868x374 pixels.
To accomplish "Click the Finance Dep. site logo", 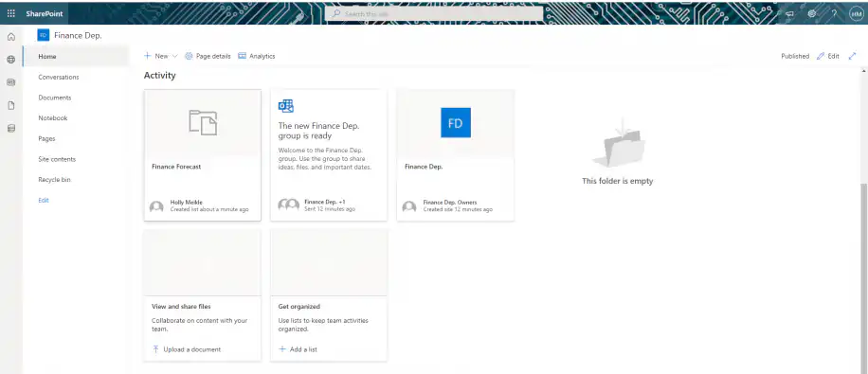I will click(x=44, y=35).
